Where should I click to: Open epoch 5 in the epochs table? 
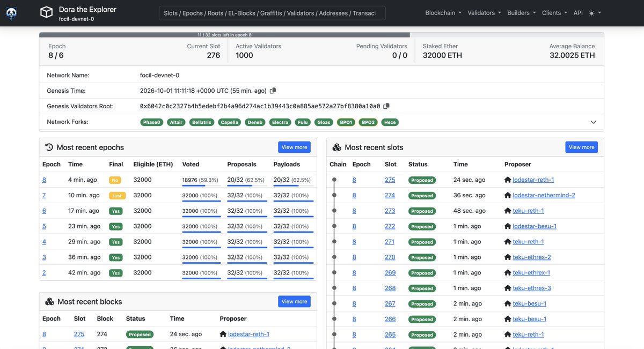pos(44,226)
